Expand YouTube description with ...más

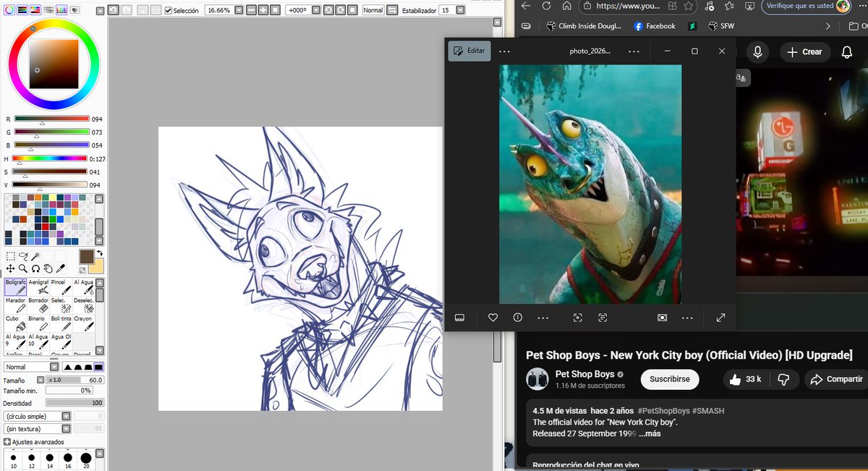pyautogui.click(x=650, y=433)
